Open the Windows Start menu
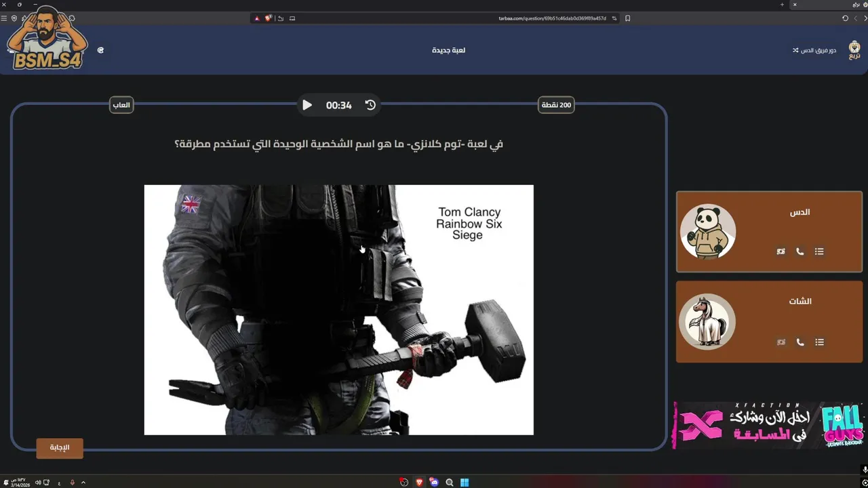The height and width of the screenshot is (488, 868). click(x=465, y=483)
